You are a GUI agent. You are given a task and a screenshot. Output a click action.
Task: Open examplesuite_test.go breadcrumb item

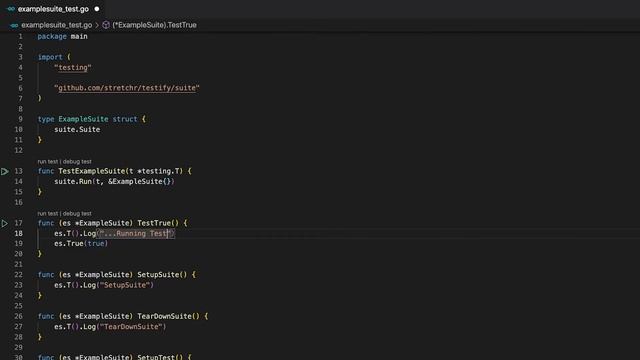pos(57,25)
